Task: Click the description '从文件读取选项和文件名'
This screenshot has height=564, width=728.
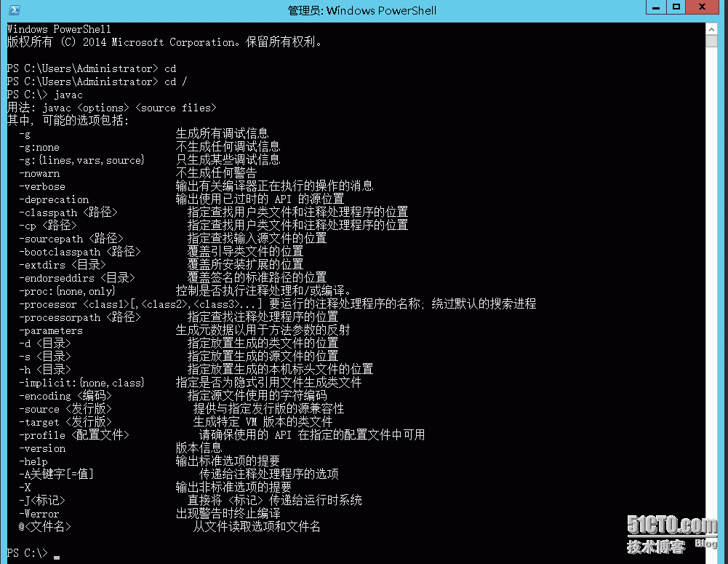Action: click(257, 527)
